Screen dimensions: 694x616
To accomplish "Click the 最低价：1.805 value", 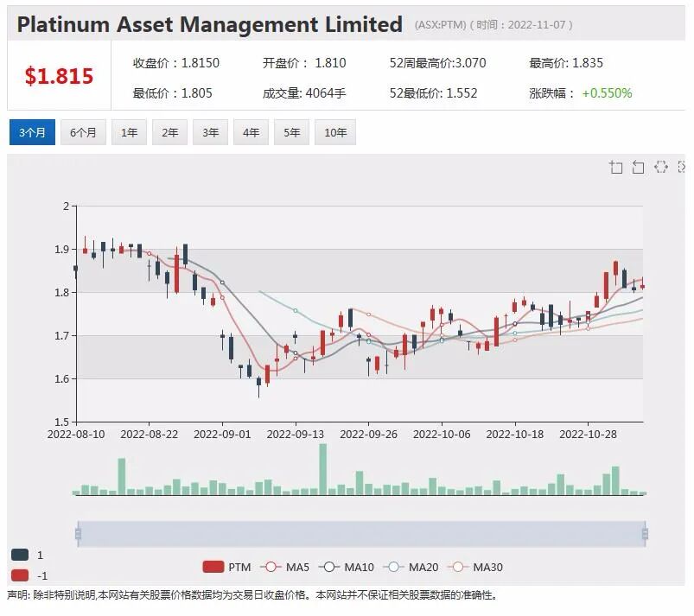I will [173, 93].
